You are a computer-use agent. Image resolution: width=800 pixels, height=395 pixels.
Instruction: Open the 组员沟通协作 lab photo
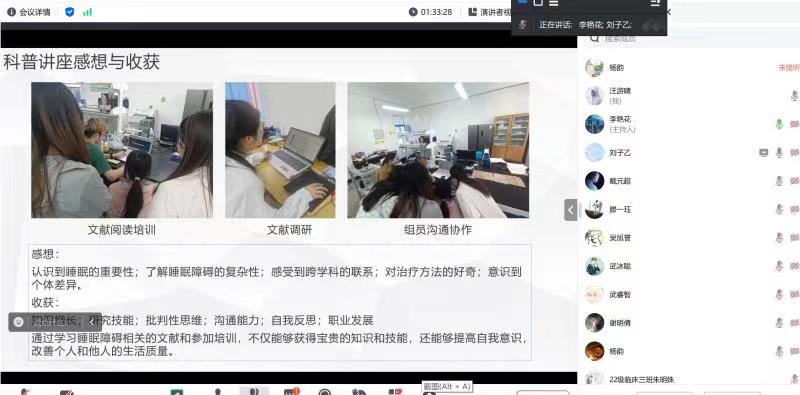tap(438, 150)
